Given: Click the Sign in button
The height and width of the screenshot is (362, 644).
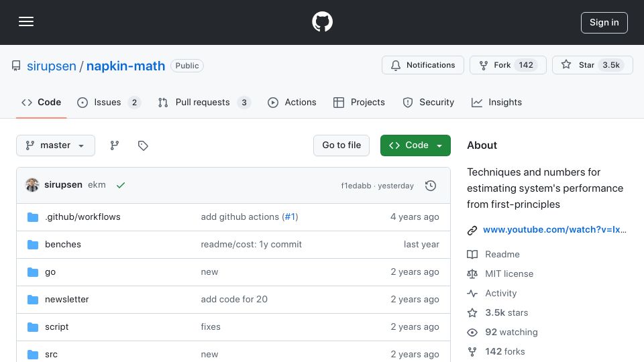Looking at the screenshot, I should (604, 23).
